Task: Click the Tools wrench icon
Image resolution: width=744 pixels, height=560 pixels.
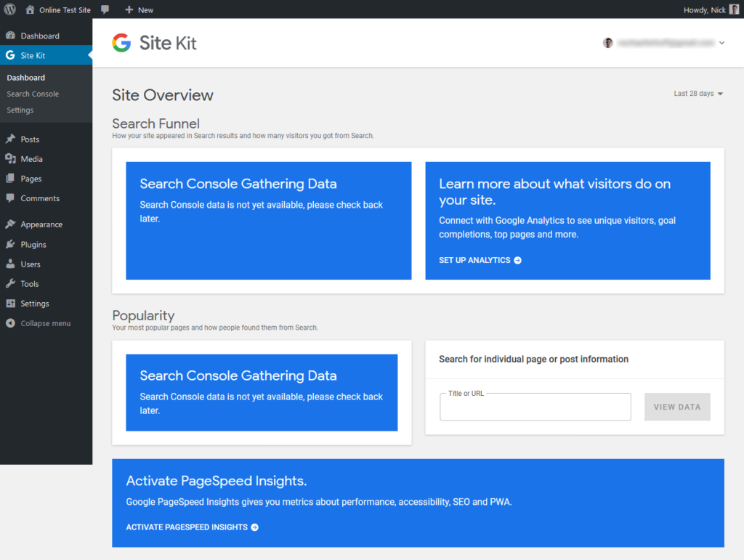Action: pyautogui.click(x=10, y=284)
